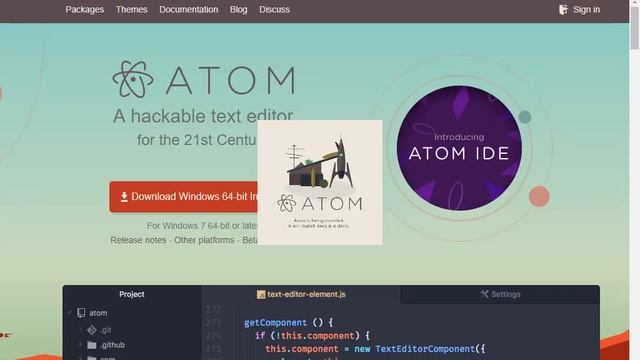The height and width of the screenshot is (360, 640).
Task: Click the Atom logo icon in the header
Action: coord(133,79)
